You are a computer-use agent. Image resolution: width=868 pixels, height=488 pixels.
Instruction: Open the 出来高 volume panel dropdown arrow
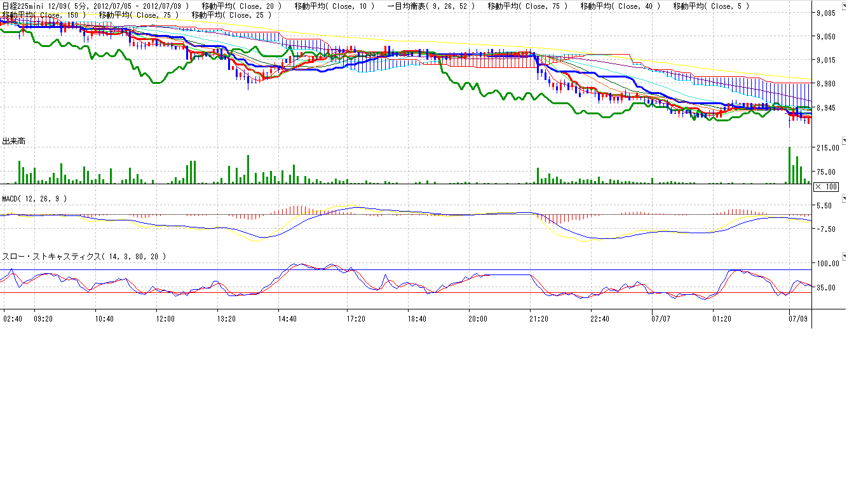844,140
